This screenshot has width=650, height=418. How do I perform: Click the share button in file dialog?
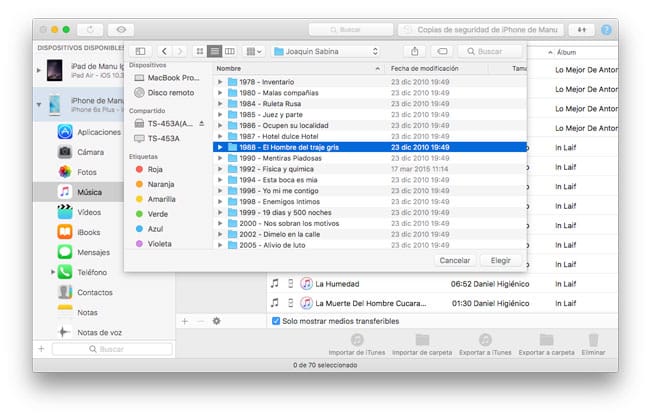tap(414, 50)
